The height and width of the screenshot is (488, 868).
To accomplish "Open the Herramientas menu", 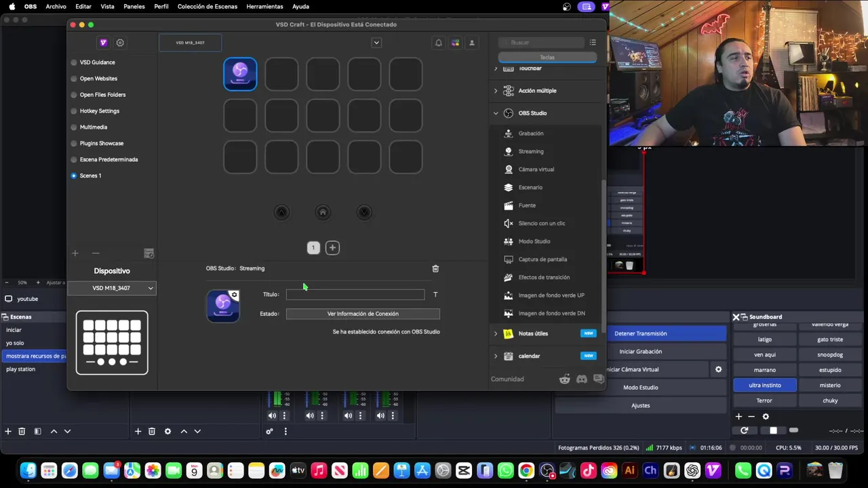I will pos(264,6).
